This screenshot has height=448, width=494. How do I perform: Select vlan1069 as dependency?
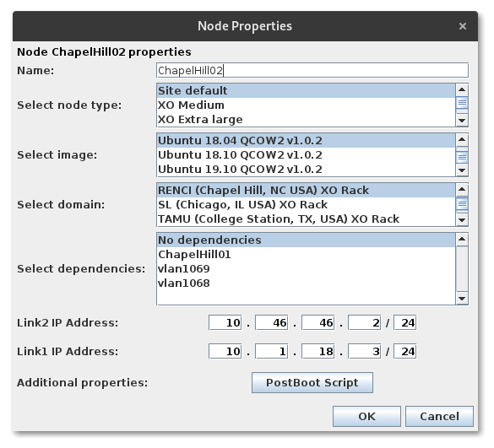tap(306, 269)
